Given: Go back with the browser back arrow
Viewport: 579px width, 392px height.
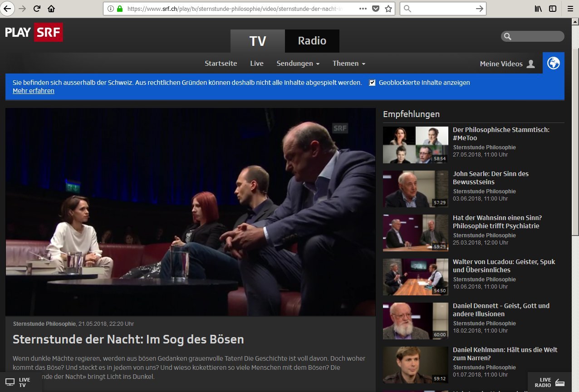Looking at the screenshot, I should [x=8, y=9].
